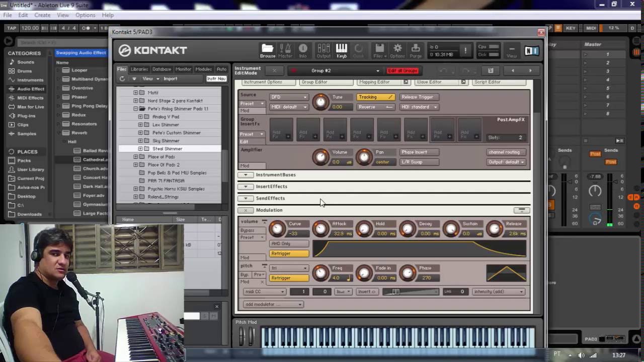Toggle the modulation Invert button
644x362 pixels.
367,292
